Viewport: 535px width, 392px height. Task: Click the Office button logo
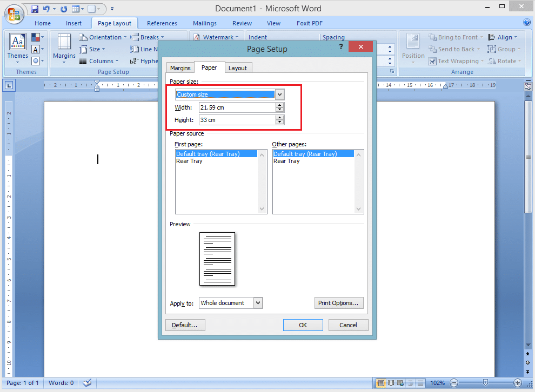14,14
